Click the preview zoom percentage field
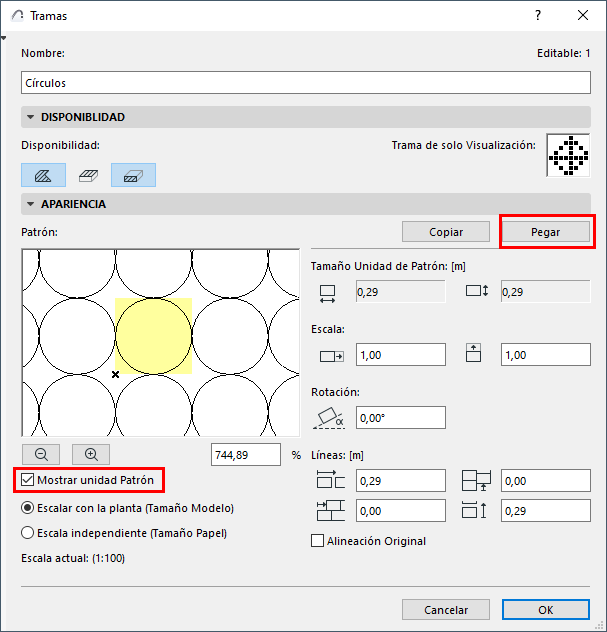607x632 pixels. pyautogui.click(x=246, y=455)
